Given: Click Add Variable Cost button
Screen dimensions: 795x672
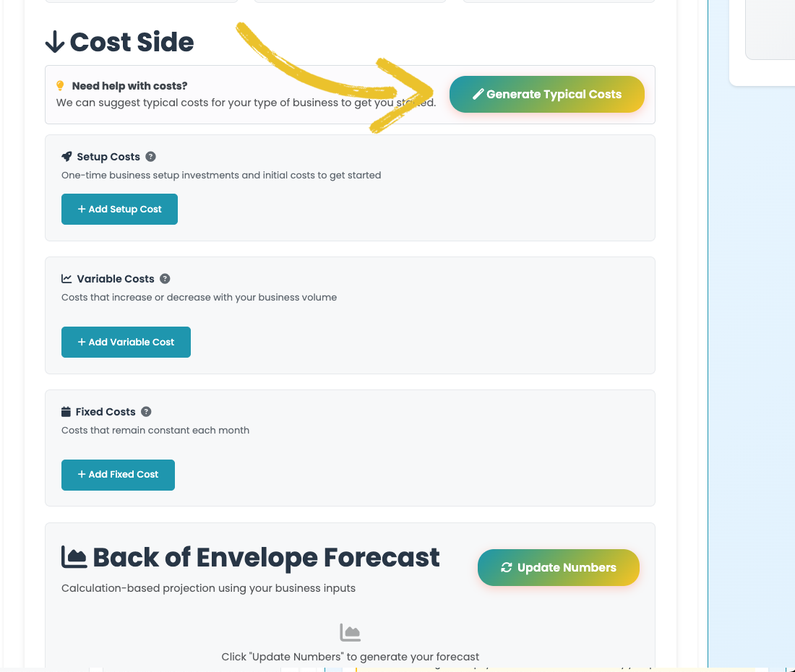Looking at the screenshot, I should tap(126, 343).
